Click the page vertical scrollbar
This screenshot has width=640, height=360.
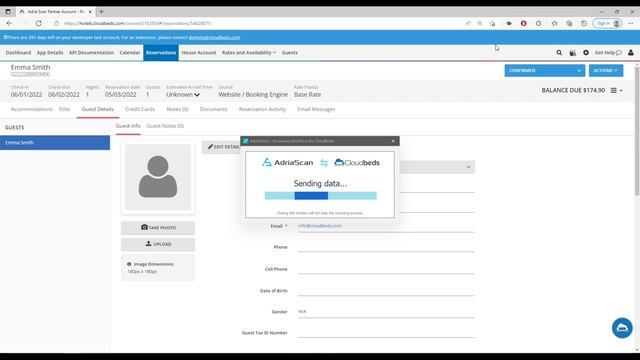pos(637,131)
